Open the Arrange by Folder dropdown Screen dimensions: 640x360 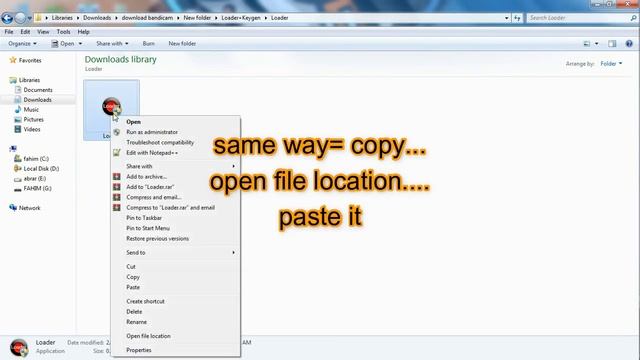(611, 64)
